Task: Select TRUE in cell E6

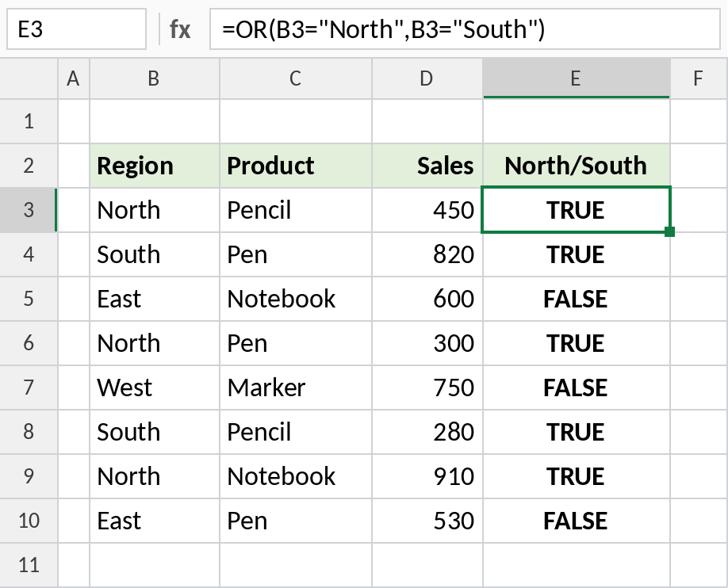Action: click(577, 343)
